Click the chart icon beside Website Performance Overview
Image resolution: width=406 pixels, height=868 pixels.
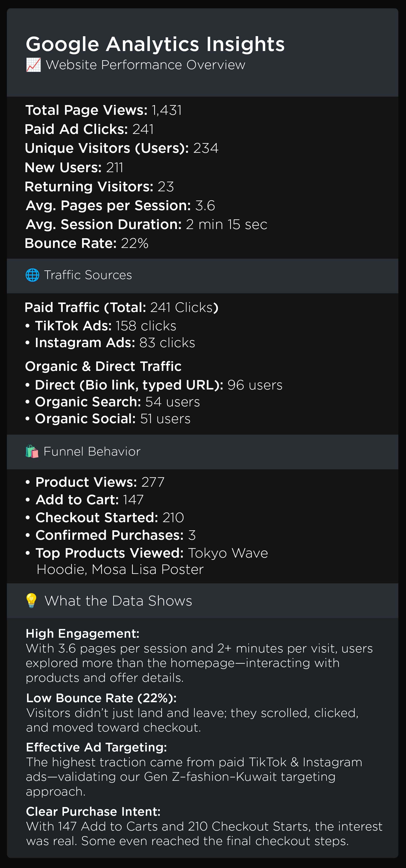pyautogui.click(x=33, y=65)
